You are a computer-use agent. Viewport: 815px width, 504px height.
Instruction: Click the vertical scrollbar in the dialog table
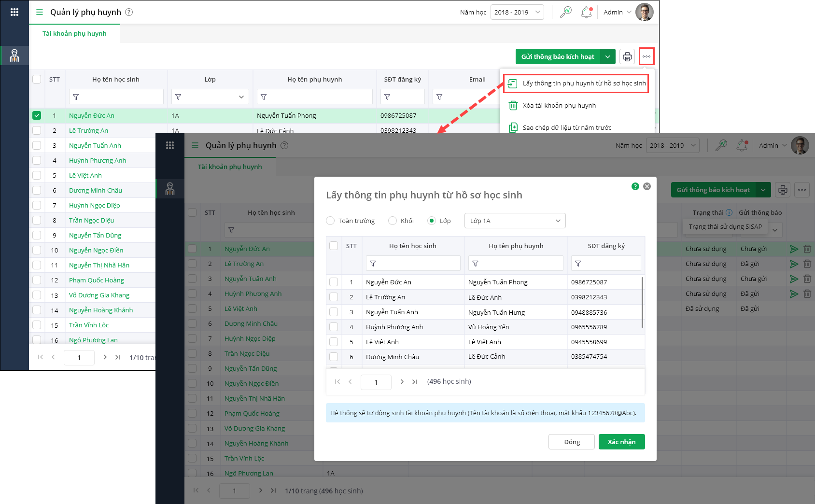[642, 302]
